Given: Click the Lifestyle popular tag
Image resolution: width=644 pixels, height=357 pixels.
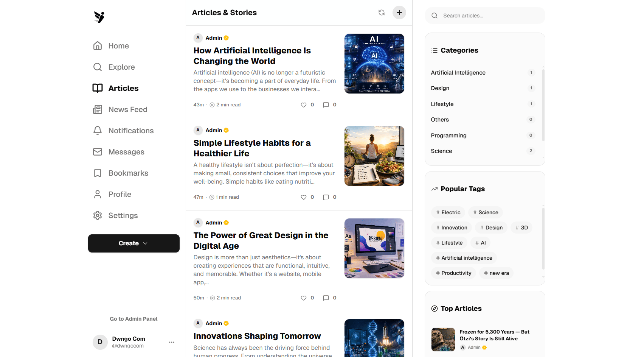Looking at the screenshot, I should click(x=449, y=243).
